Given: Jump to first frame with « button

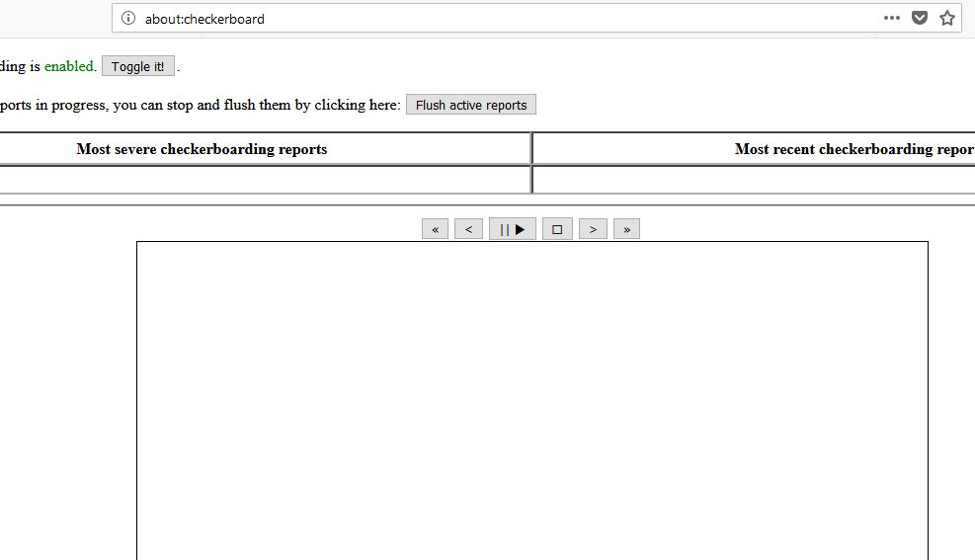Looking at the screenshot, I should tap(435, 229).
